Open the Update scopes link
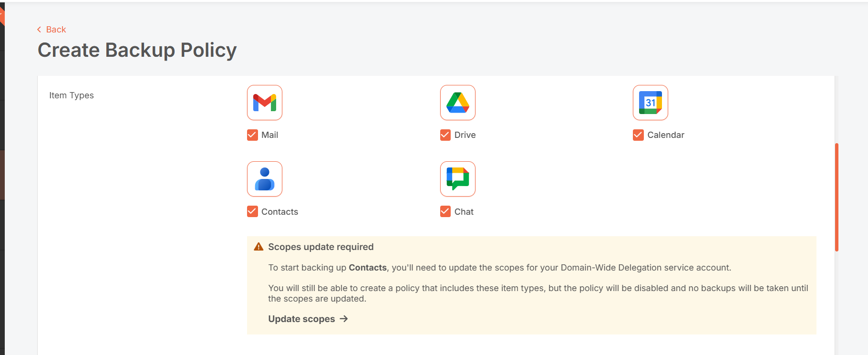This screenshot has width=868, height=355. tap(308, 319)
